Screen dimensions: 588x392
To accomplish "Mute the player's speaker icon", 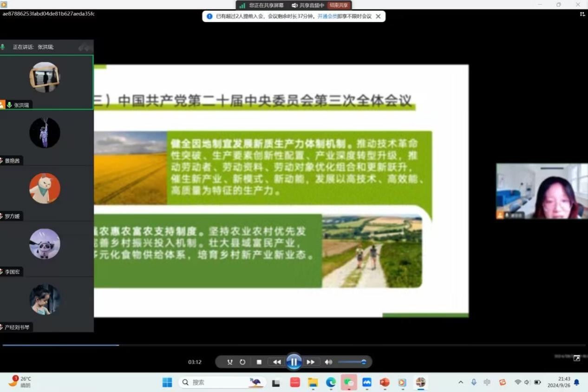I will coord(328,362).
